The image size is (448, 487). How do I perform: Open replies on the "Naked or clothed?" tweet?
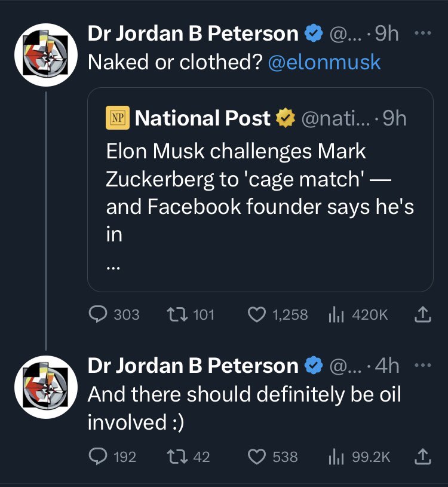[113, 314]
